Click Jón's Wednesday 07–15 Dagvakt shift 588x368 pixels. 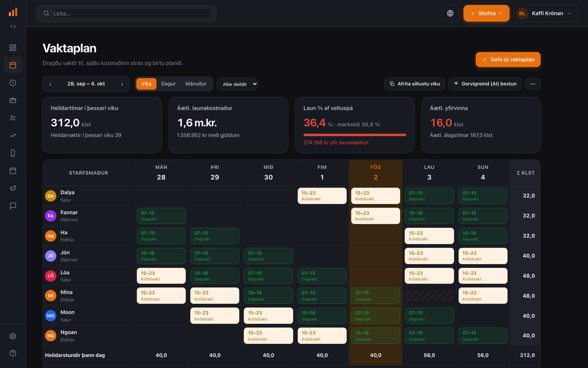click(x=268, y=256)
